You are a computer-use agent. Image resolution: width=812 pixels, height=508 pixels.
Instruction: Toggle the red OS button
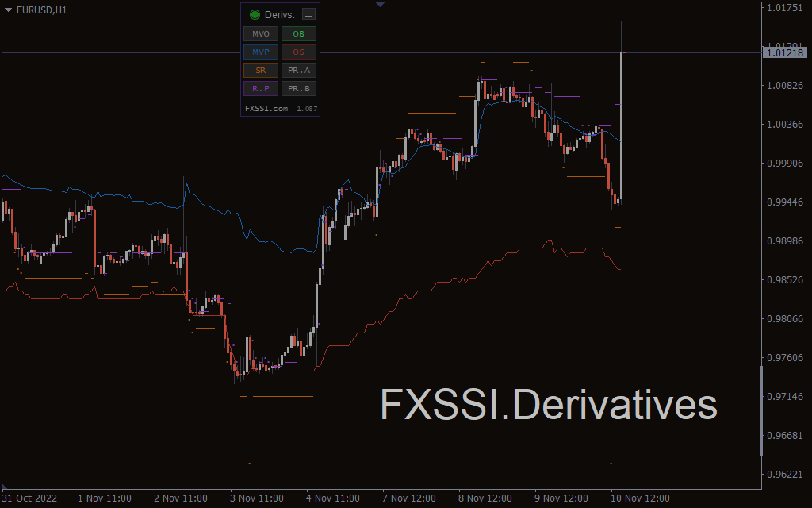[x=299, y=52]
